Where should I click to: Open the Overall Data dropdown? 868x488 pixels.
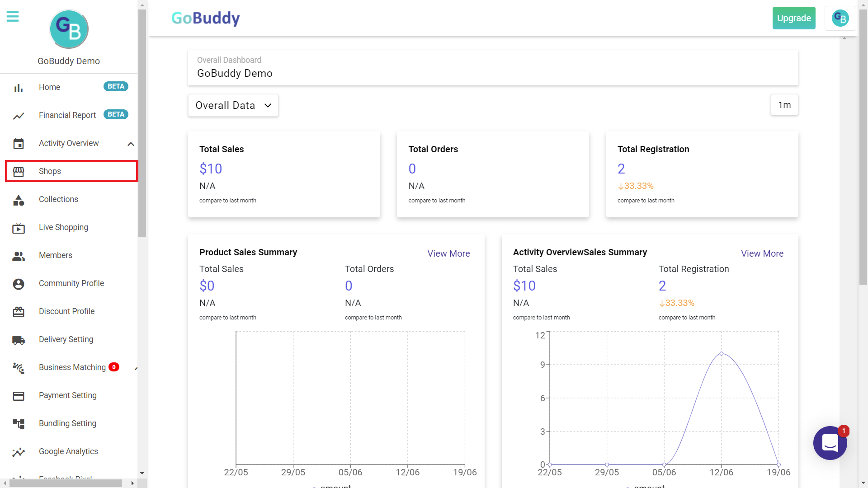[x=233, y=105]
